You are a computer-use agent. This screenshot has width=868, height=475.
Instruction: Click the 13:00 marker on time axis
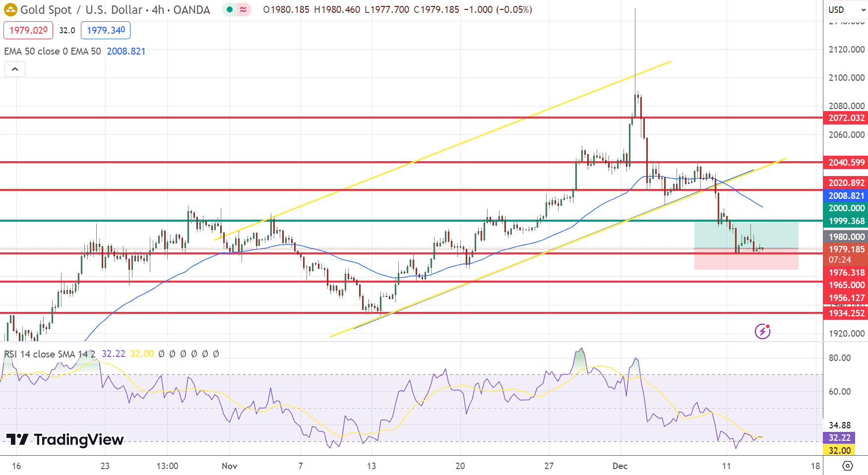[167, 466]
